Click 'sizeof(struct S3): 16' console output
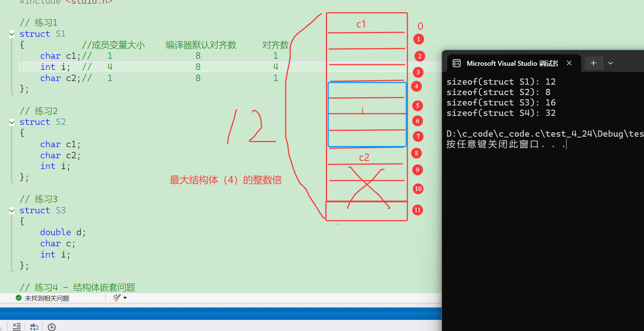 501,103
